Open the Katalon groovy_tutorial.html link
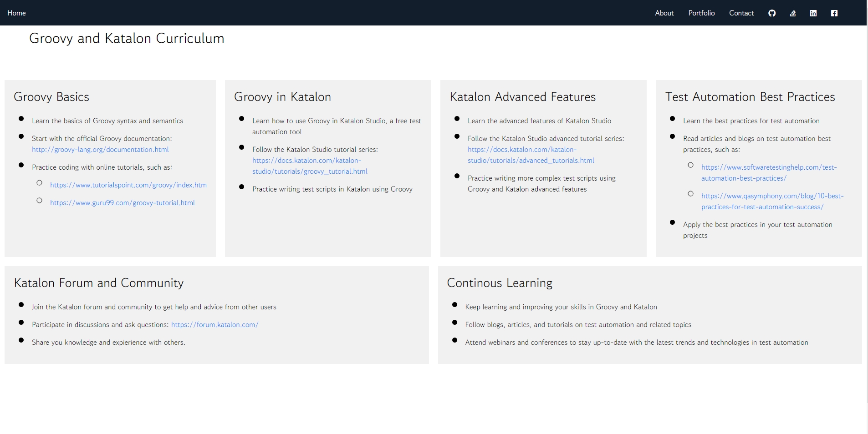 pos(310,166)
